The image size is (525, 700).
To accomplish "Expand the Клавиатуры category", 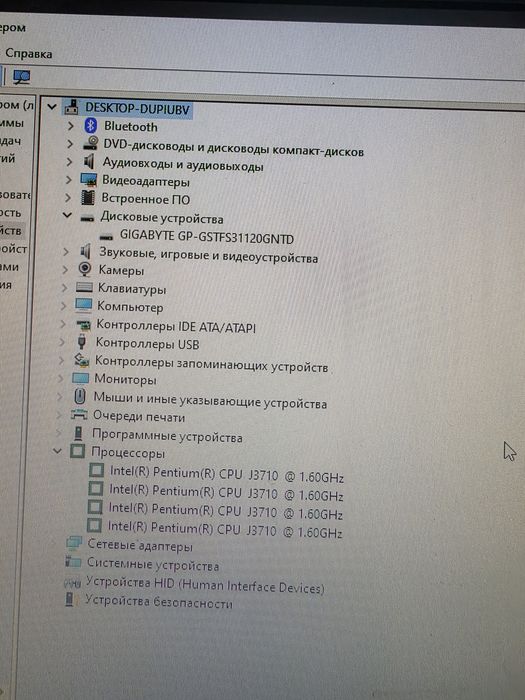I will 64,288.
